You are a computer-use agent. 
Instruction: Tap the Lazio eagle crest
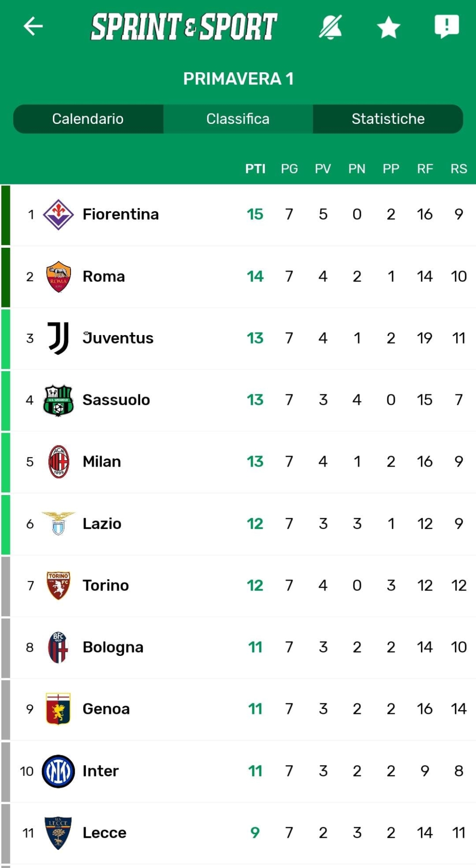[58, 524]
